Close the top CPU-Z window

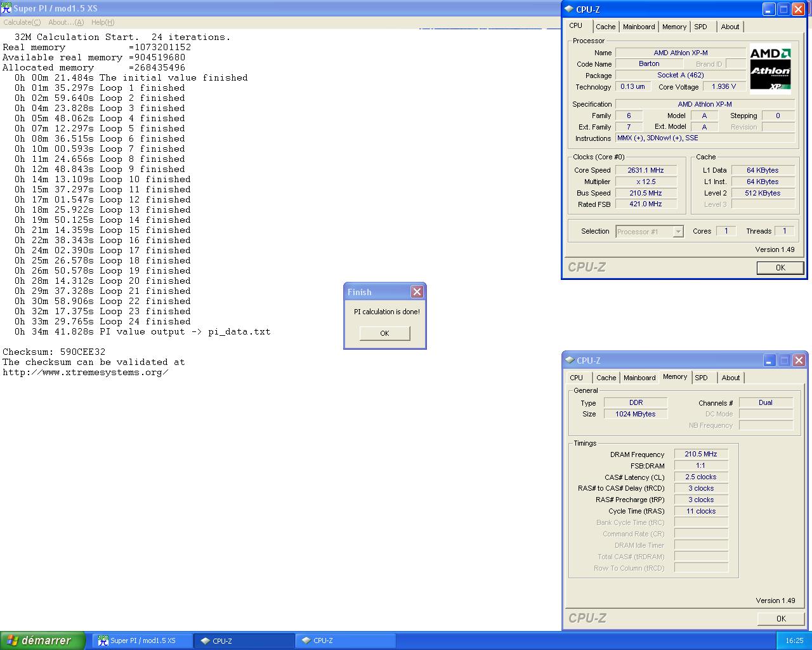click(x=798, y=9)
